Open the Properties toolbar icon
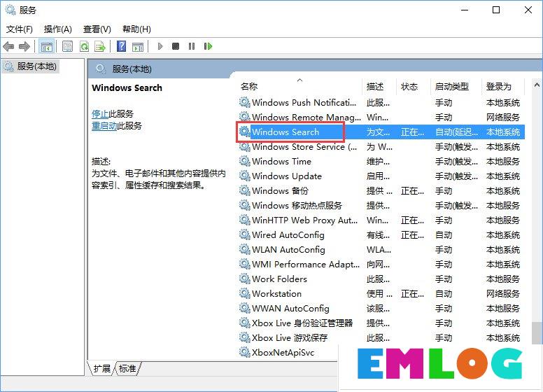This screenshot has height=392, width=543. (x=67, y=46)
